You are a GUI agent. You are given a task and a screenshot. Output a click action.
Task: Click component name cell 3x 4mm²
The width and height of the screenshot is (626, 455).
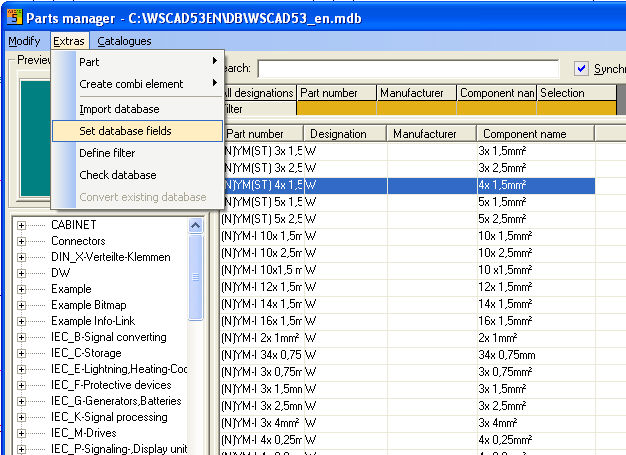point(536,423)
